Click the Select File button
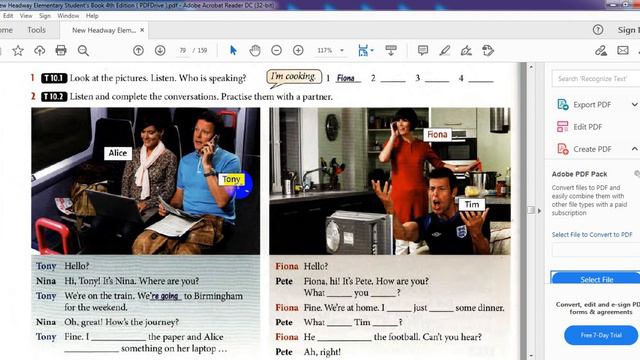This screenshot has height=360, width=640. click(597, 280)
